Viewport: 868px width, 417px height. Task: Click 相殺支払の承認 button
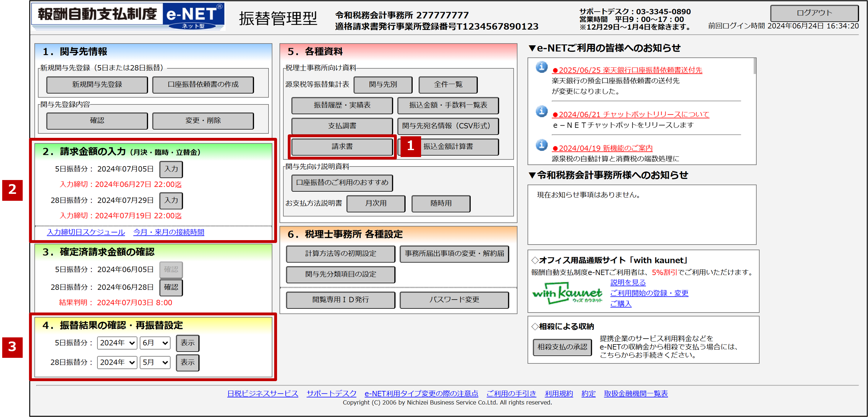coord(562,347)
